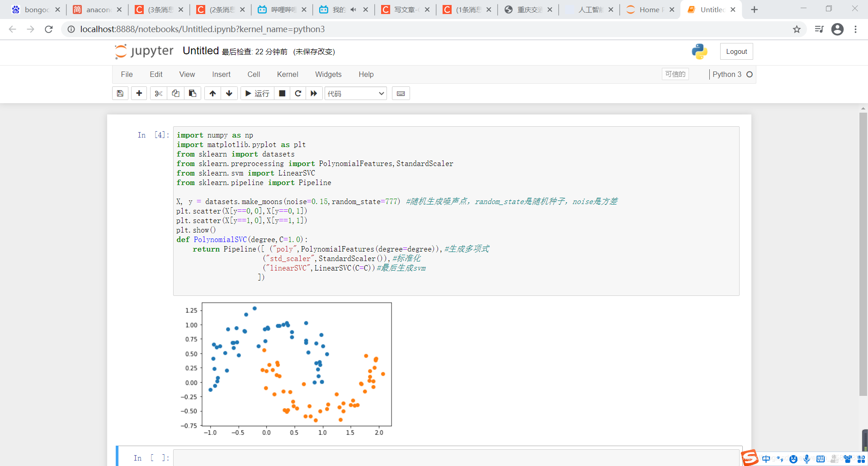Viewport: 868px width, 466px height.
Task: Insert a cell below with the plus icon
Action: point(139,93)
